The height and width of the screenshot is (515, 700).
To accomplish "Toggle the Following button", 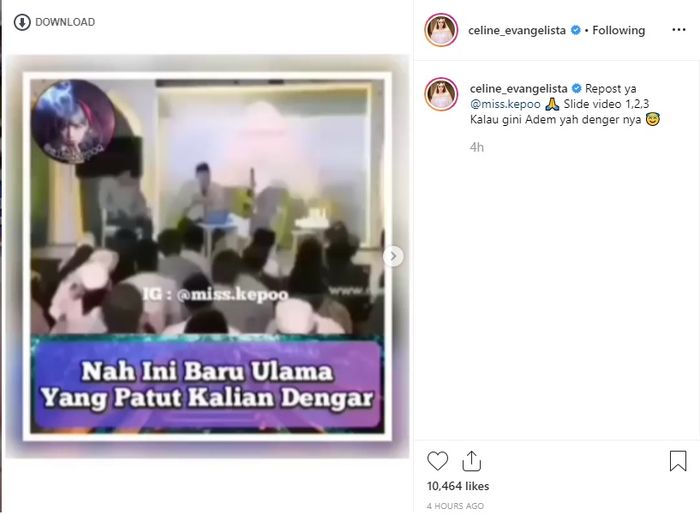I will 618,30.
